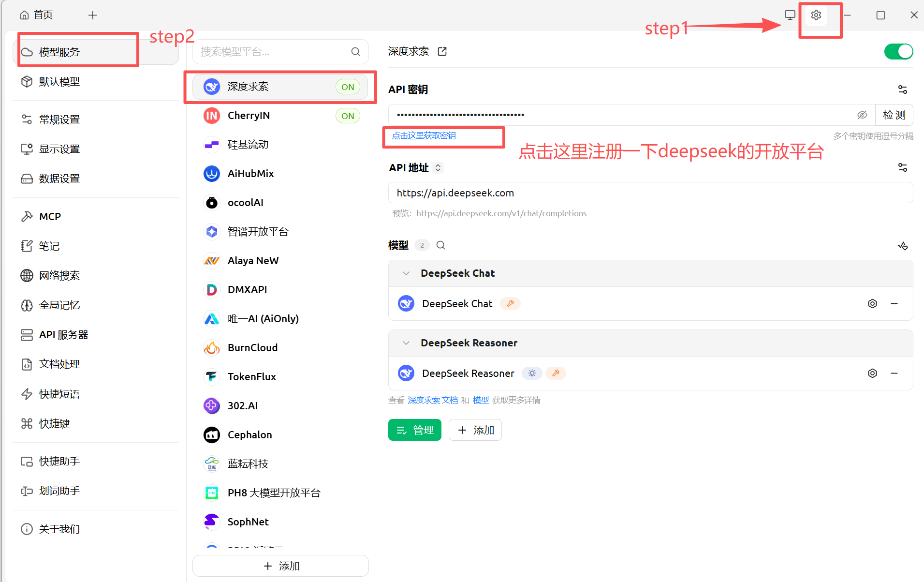The width and height of the screenshot is (924, 582).
Task: Toggle API key visibility eye icon
Action: tap(862, 115)
